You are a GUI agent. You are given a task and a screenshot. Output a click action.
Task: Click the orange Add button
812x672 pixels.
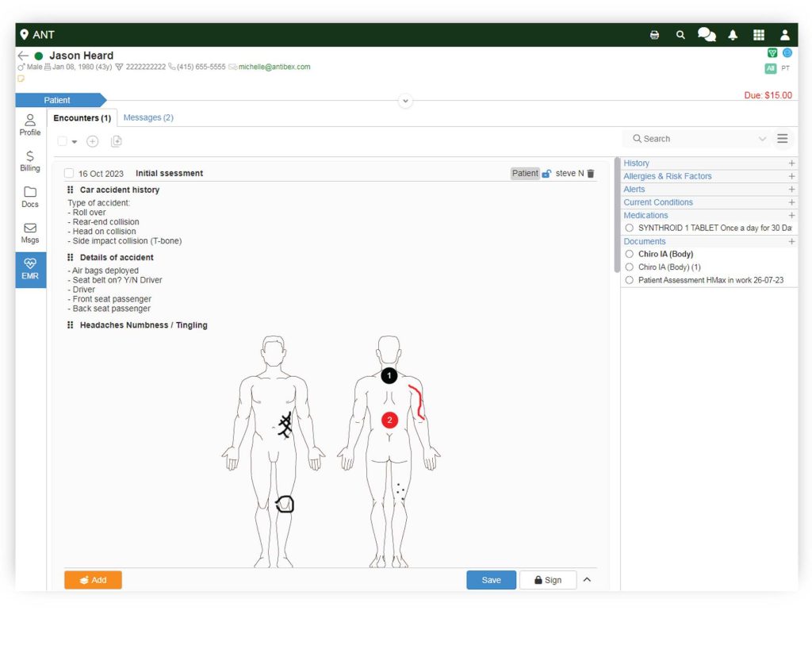(93, 580)
